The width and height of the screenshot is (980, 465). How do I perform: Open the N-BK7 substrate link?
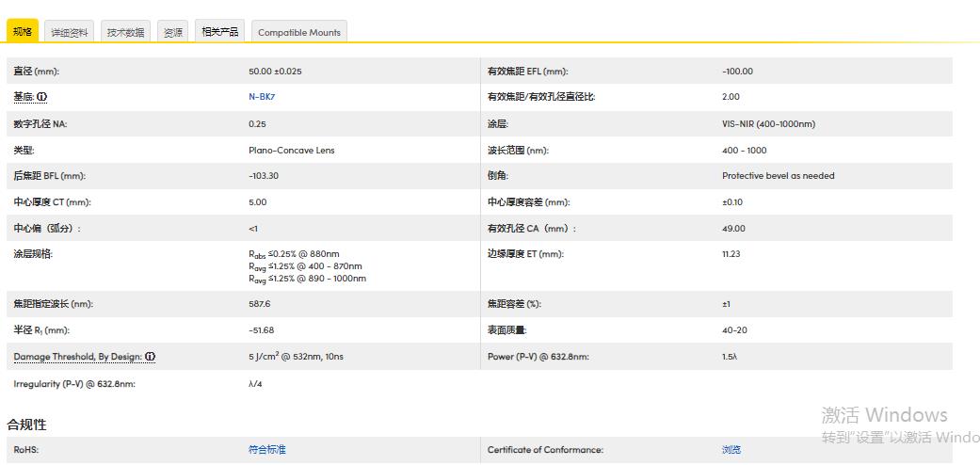pos(262,97)
